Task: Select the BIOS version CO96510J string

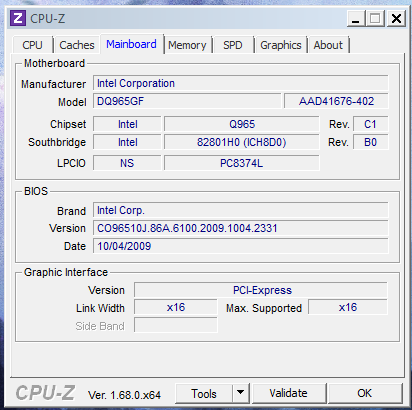Action: (x=241, y=228)
